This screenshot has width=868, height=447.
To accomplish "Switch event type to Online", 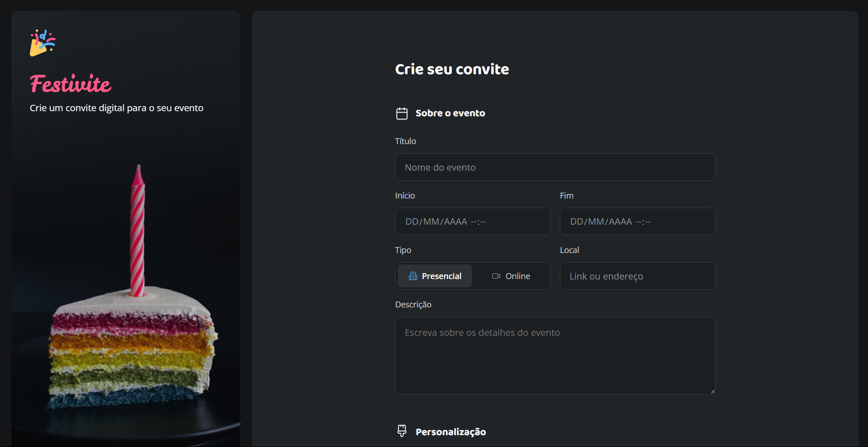I will click(511, 276).
